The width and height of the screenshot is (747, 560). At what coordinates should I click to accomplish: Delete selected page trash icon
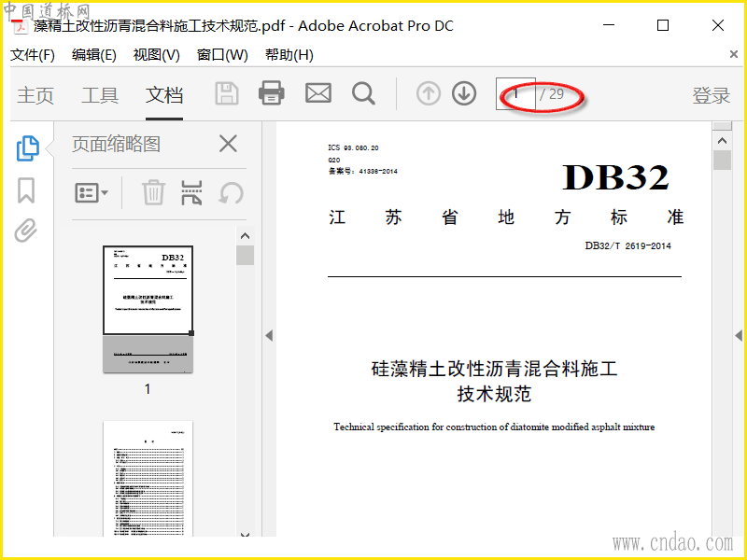[x=153, y=192]
